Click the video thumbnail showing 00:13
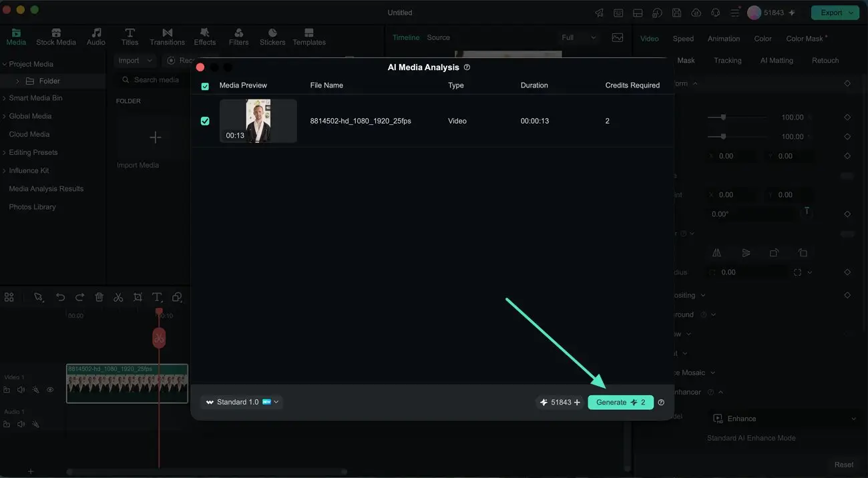This screenshot has width=868, height=478. 258,121
